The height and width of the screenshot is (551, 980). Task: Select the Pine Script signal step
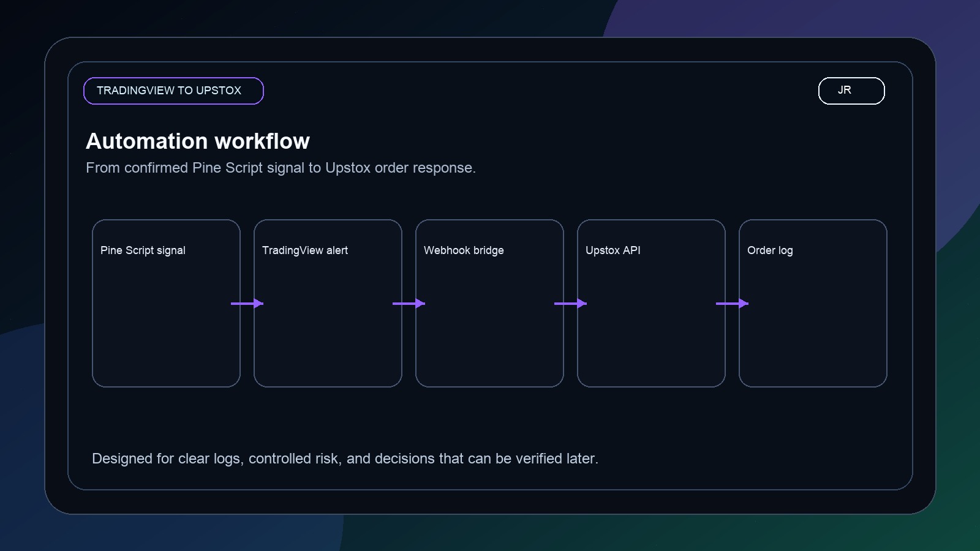click(166, 303)
